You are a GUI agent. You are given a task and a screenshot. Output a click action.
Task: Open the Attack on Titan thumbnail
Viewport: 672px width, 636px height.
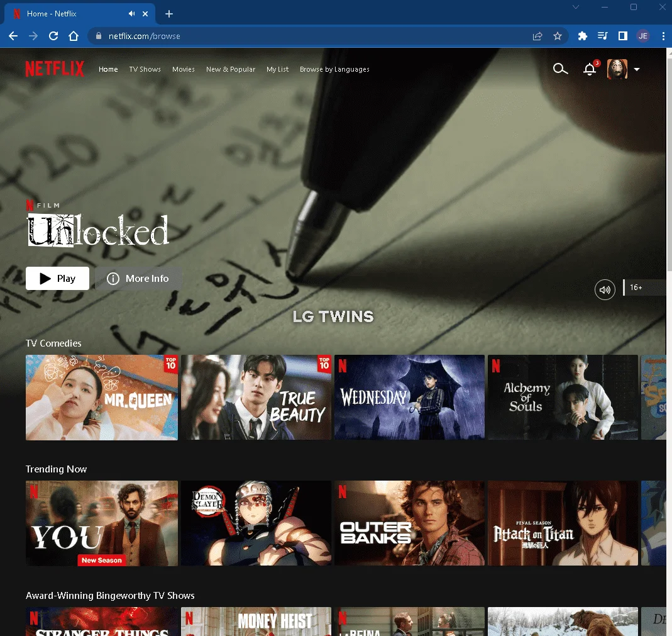pyautogui.click(x=563, y=523)
